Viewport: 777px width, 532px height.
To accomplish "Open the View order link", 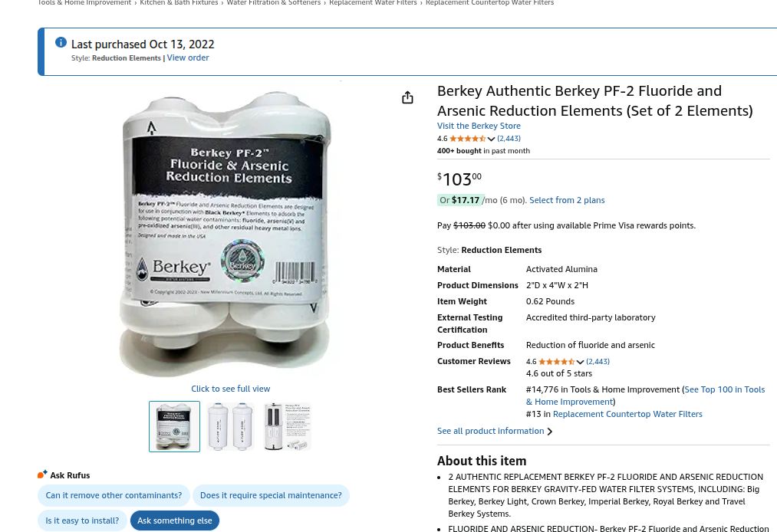I will pyautogui.click(x=188, y=58).
